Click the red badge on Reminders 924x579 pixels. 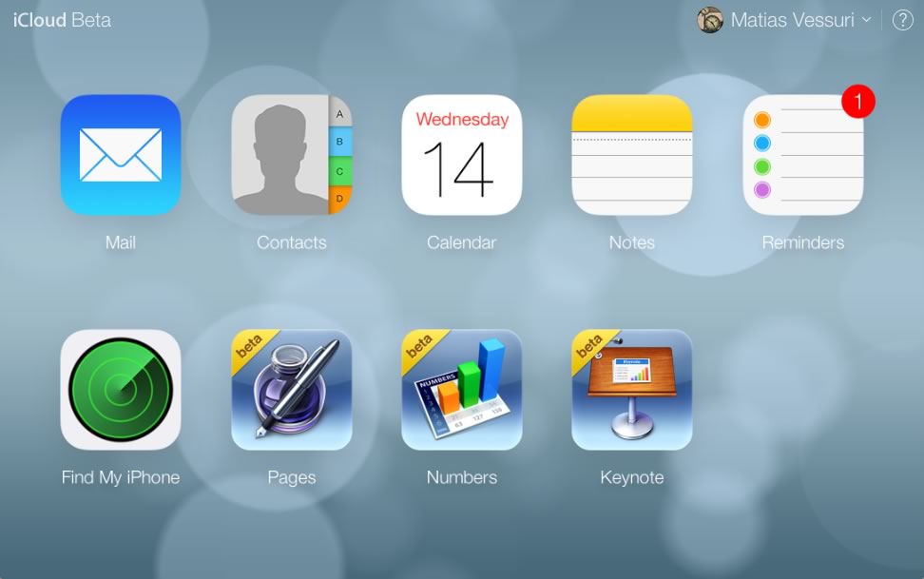(x=858, y=102)
